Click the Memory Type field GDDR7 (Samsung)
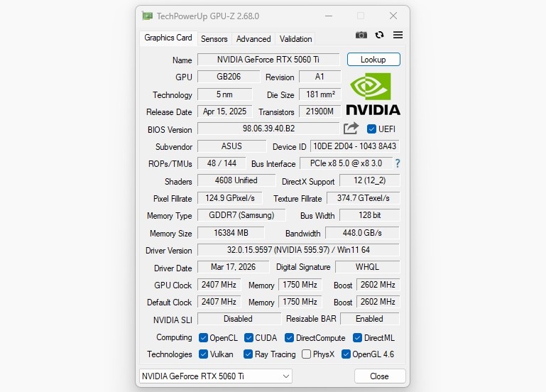Viewport: 546px width, 392px height. tap(241, 215)
